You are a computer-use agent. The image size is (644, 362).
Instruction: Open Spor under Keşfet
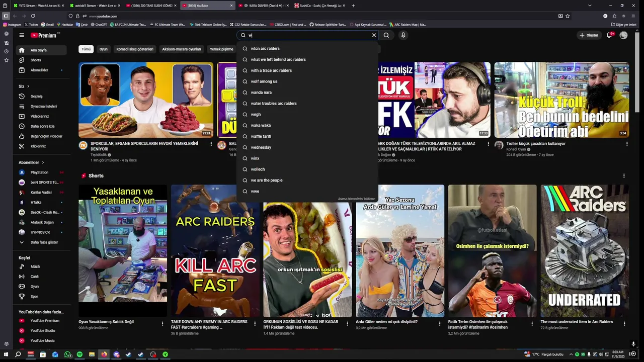pos(42,297)
